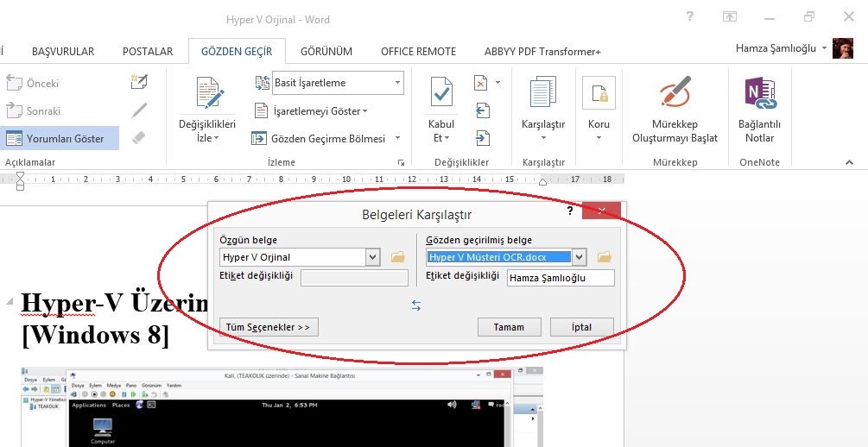Click the user profile picture
Image resolution: width=868 pixels, height=447 pixels.
(843, 48)
